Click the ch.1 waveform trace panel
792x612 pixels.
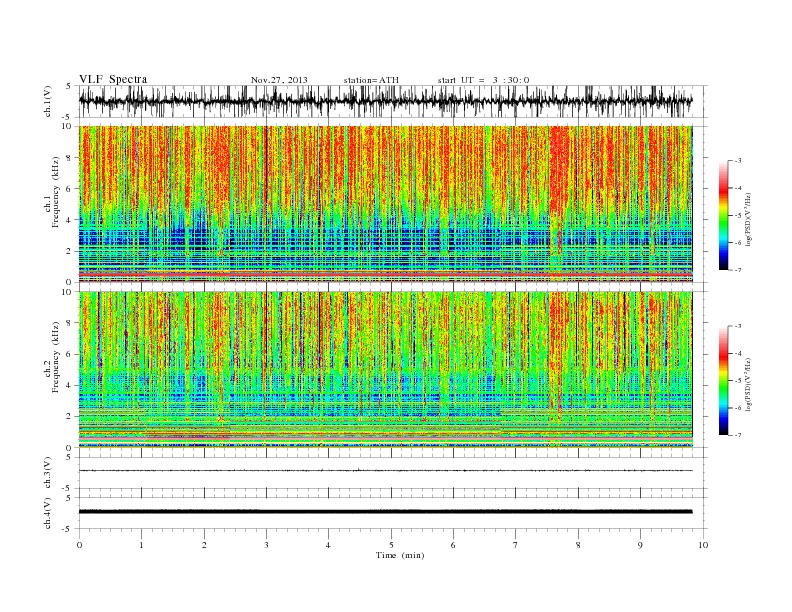[x=393, y=101]
